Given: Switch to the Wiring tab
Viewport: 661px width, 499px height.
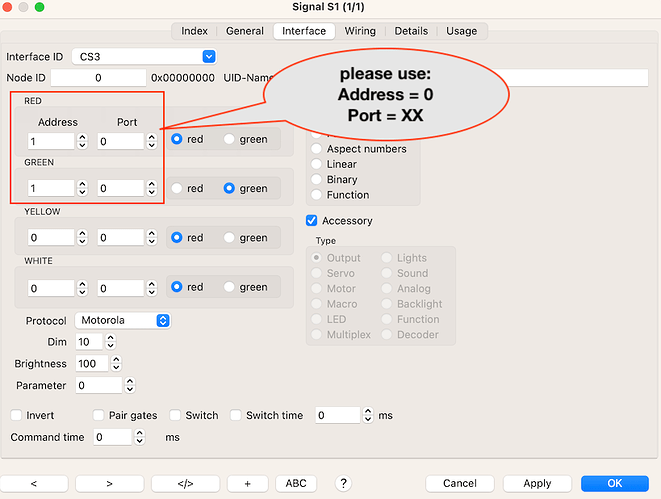Looking at the screenshot, I should [x=360, y=31].
